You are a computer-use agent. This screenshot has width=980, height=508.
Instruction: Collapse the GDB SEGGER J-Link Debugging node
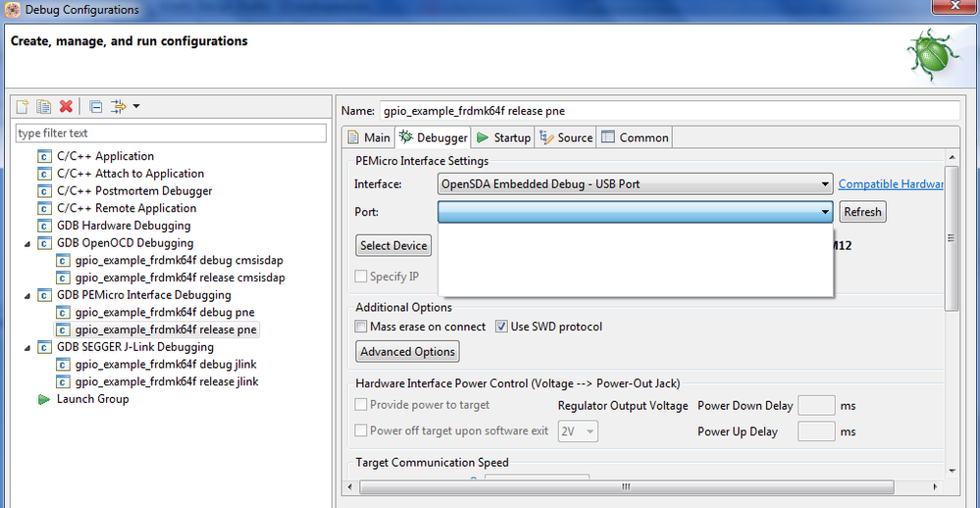coord(26,347)
